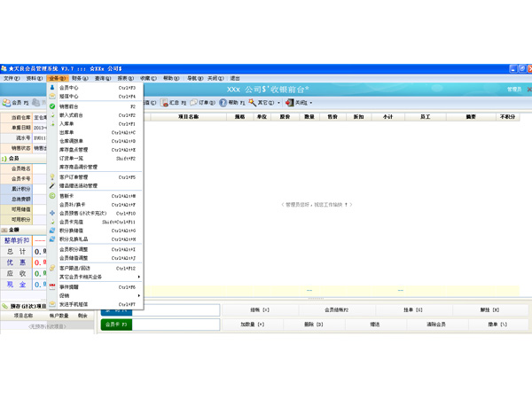Click the 会员中心 menu icon
This screenshot has width=532, height=399.
(x=52, y=89)
